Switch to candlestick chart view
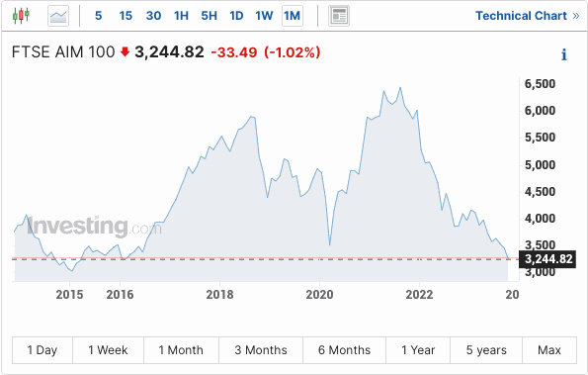Image resolution: width=588 pixels, height=375 pixels. pos(21,16)
